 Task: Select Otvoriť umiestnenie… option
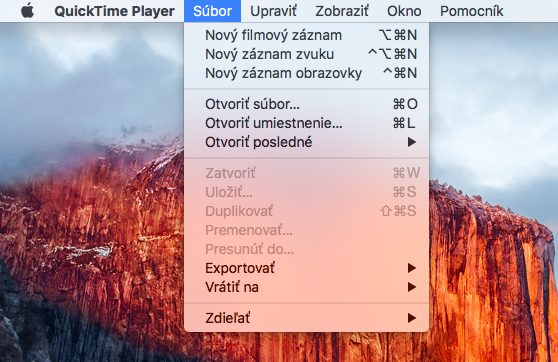(306, 123)
